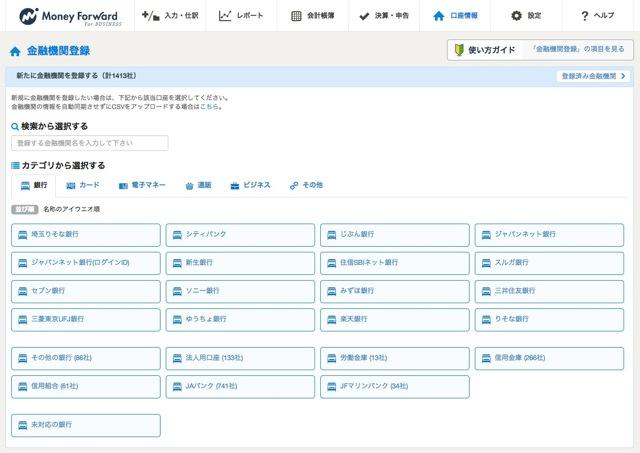Select 三井住友銀行
The width and height of the screenshot is (640, 453).
(x=549, y=291)
